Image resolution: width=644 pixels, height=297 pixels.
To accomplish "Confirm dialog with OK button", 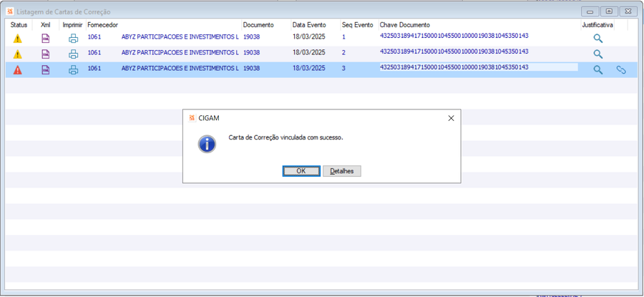I will coord(301,171).
